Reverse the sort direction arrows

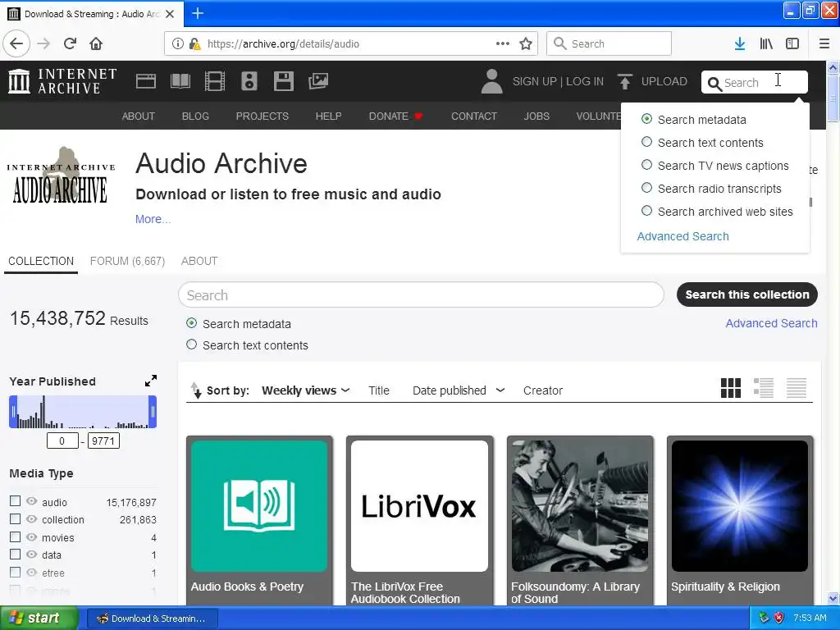[x=196, y=390]
